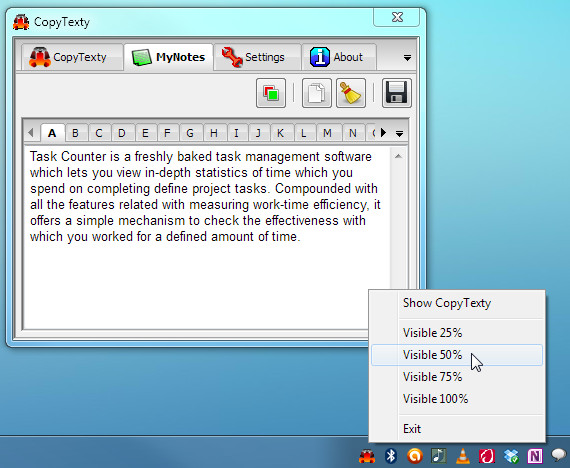
Task: Show next letter tabs with right arrow
Action: pos(383,133)
